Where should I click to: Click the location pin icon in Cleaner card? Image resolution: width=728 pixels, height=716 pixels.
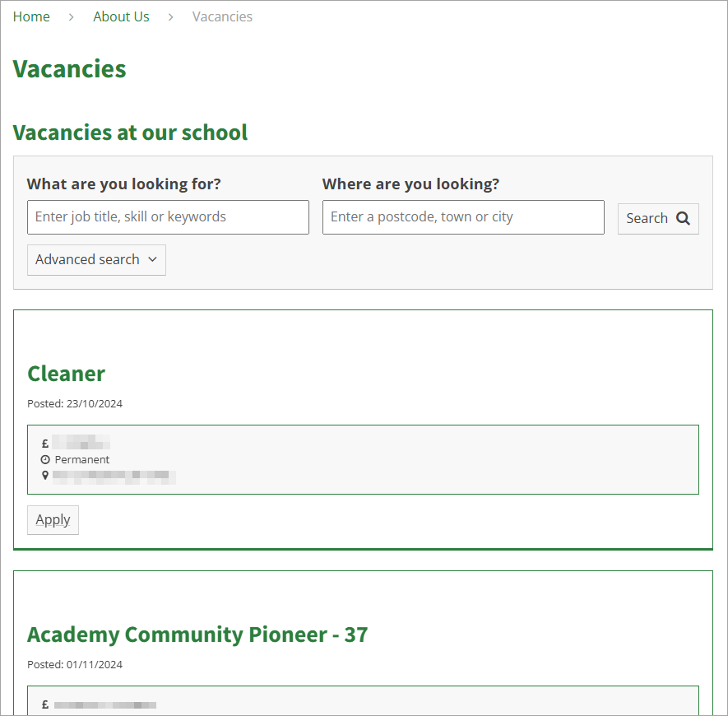[x=45, y=475]
